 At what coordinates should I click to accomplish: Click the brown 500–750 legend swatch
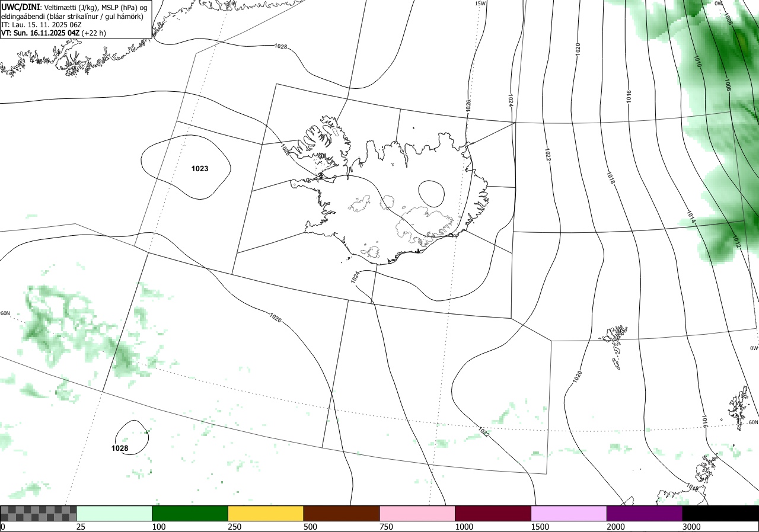[342, 513]
